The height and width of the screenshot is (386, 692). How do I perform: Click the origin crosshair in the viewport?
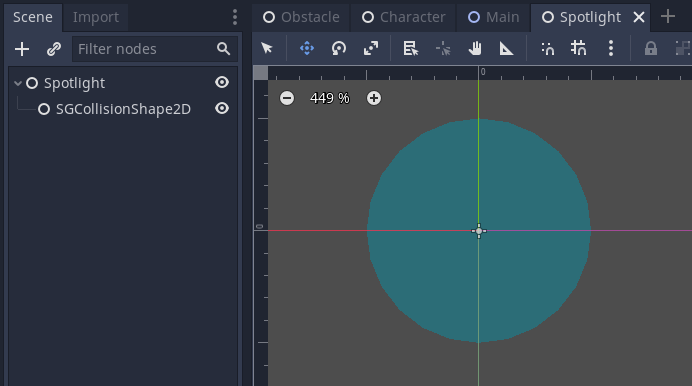(479, 231)
